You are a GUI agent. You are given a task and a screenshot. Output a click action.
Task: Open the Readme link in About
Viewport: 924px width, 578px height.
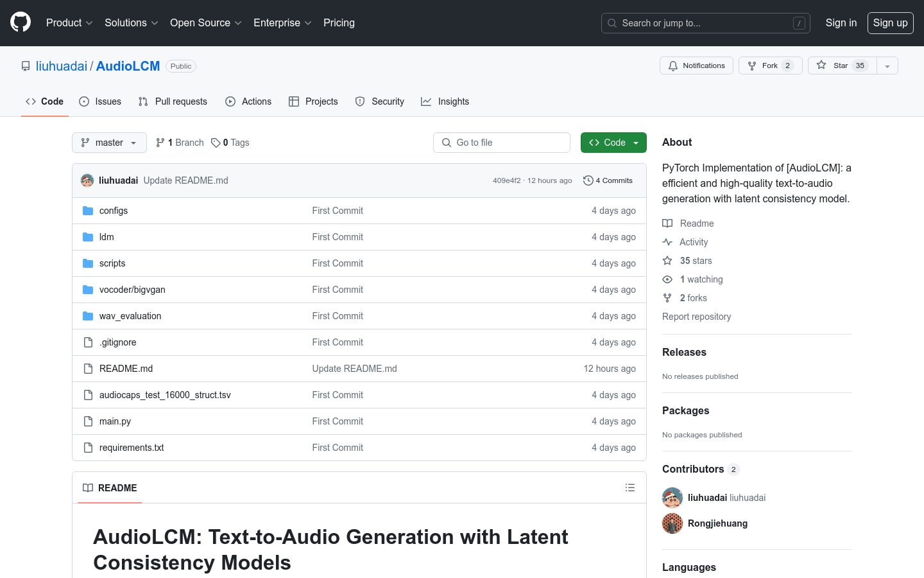click(689, 223)
